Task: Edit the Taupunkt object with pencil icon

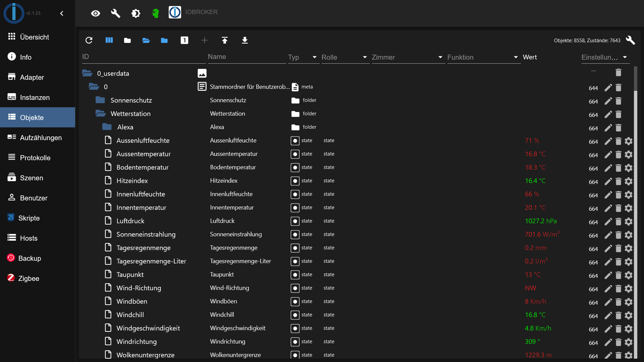Action: click(608, 275)
